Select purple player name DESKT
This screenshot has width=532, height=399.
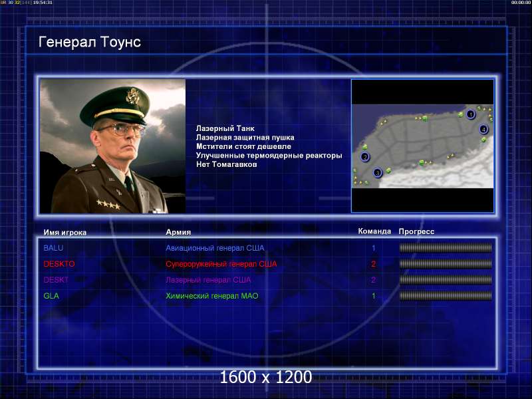[56, 279]
